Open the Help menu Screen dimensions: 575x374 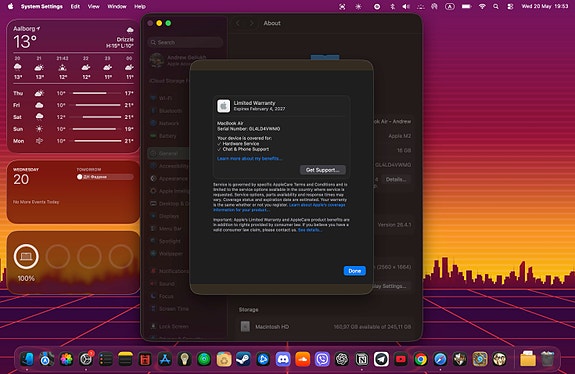pos(140,6)
